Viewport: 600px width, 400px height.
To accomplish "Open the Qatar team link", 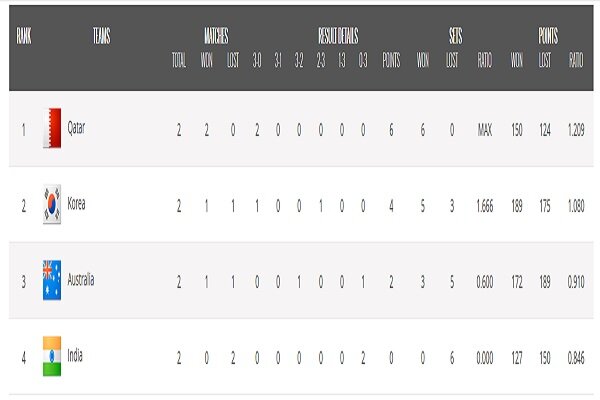I will [x=76, y=127].
